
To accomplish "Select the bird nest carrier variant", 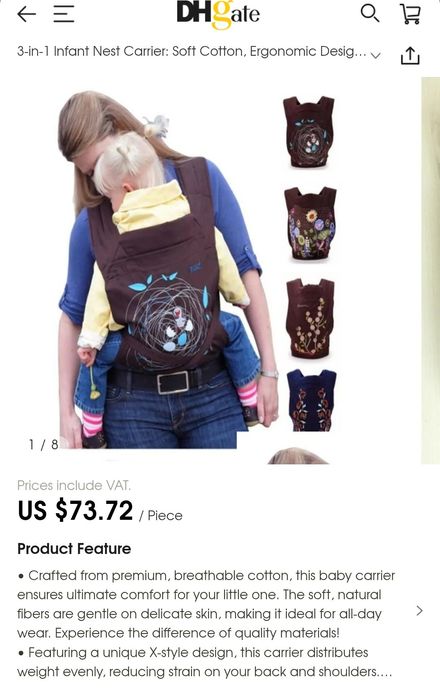I will [x=308, y=132].
